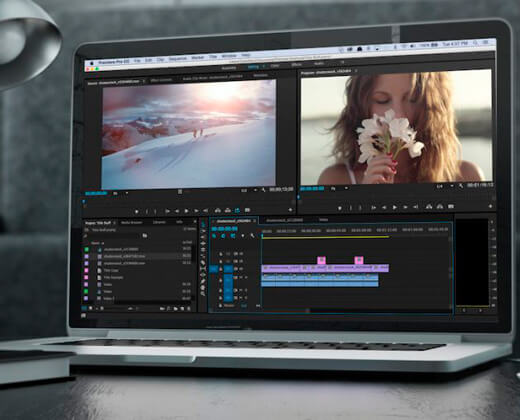Screen dimensions: 520x420
Task: Click Name column header sort arrow
Action: [x=103, y=243]
